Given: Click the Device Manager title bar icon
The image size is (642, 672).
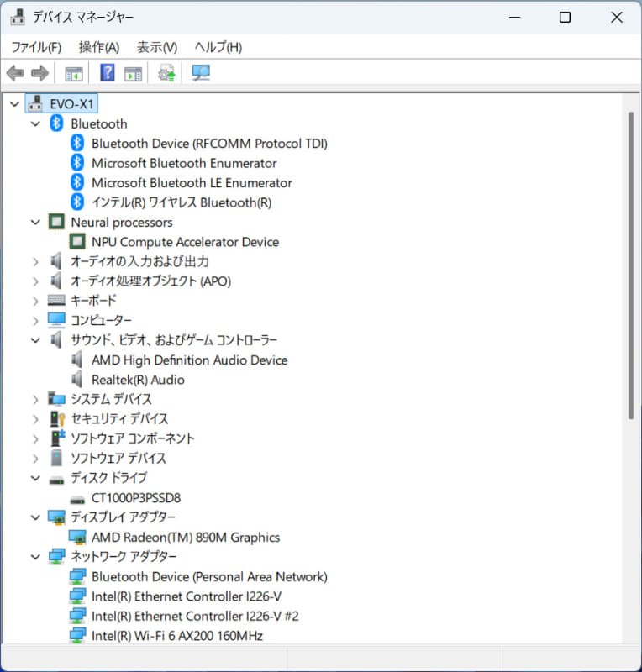Looking at the screenshot, I should (x=18, y=17).
